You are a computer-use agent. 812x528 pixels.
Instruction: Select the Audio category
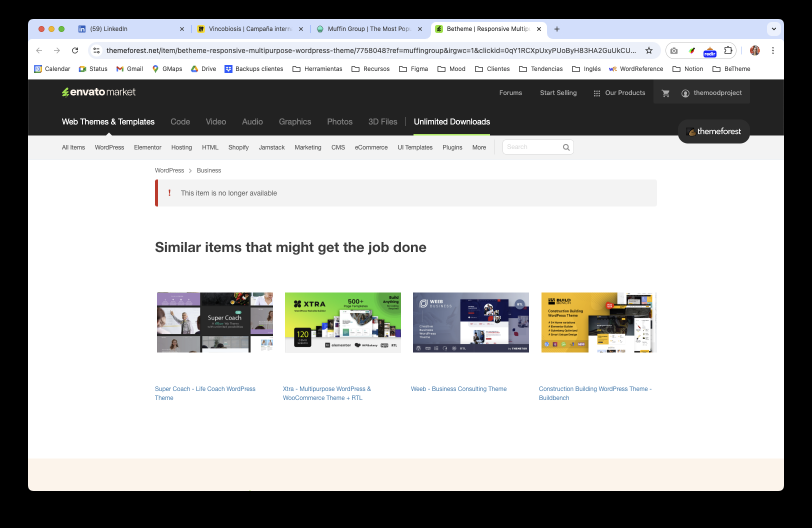click(252, 121)
